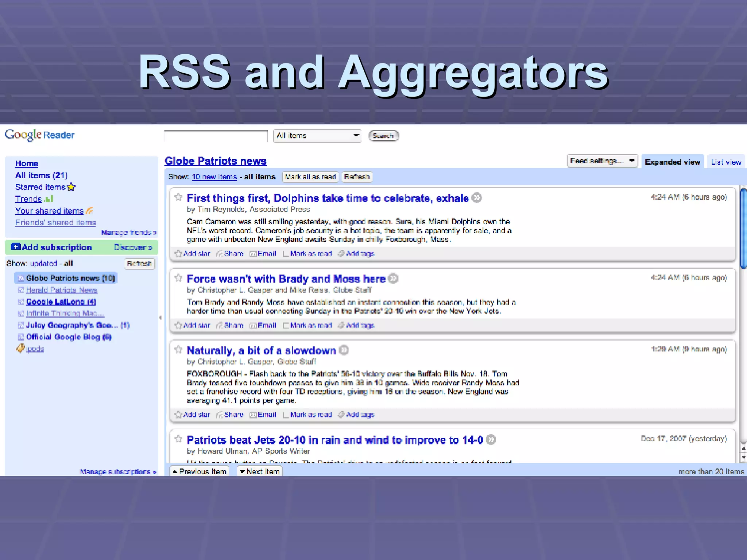Star the 'Naturally, a bit of a slowdown' article

click(178, 350)
